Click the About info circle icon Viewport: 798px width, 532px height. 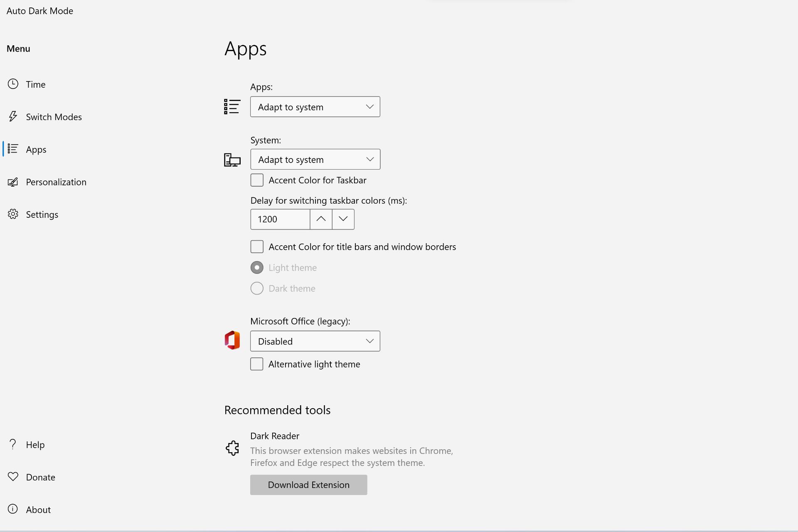[13, 509]
